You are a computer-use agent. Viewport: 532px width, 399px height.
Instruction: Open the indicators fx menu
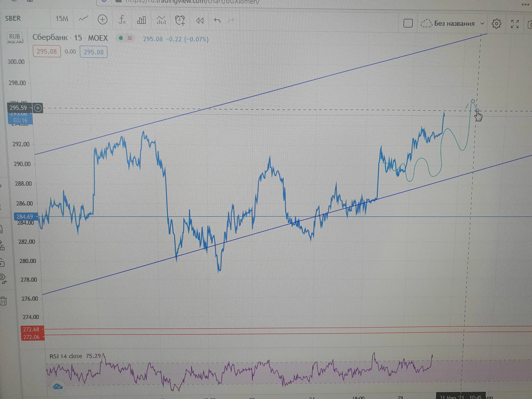click(122, 20)
